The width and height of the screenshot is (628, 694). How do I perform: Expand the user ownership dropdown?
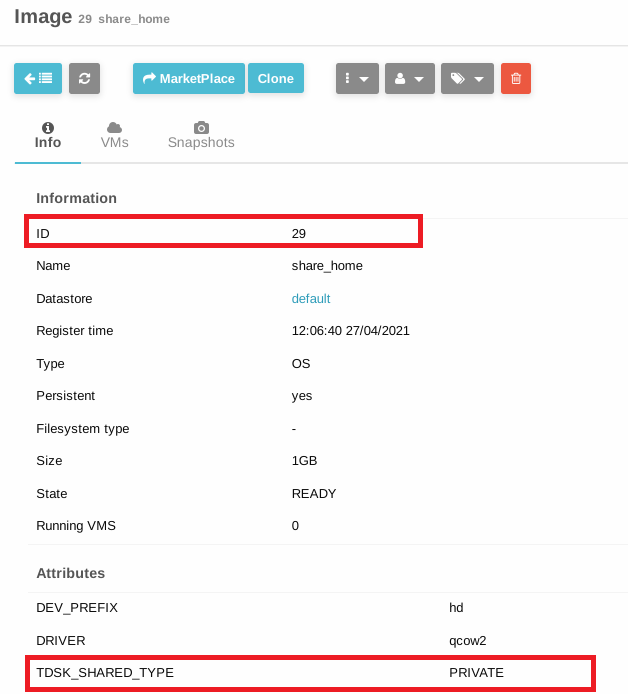[410, 79]
